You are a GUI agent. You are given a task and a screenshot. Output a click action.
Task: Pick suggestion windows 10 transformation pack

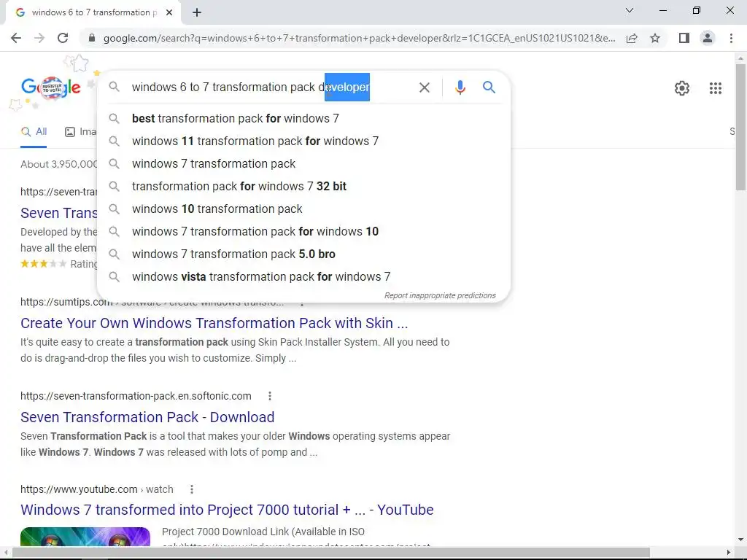[303, 209]
